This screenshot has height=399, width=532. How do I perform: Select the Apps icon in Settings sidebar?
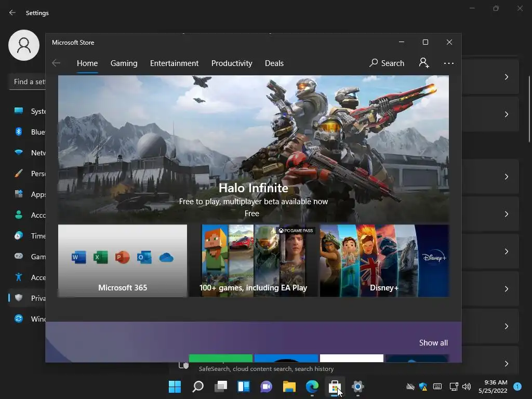tap(19, 194)
